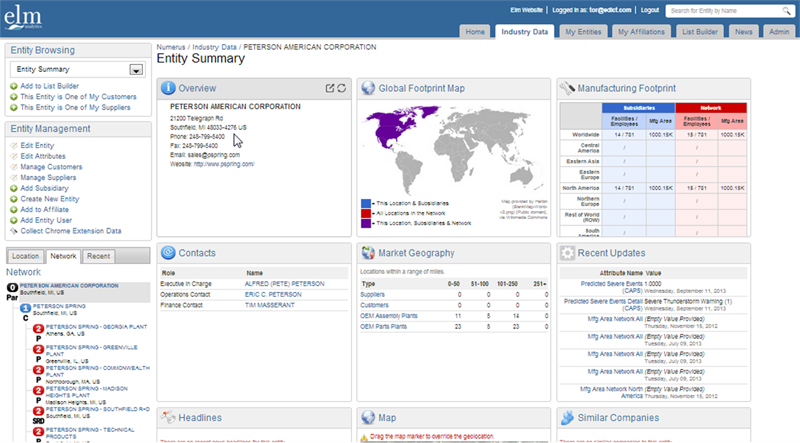
Task: Open contact Alfred (Pete) Peterson
Action: pyautogui.click(x=285, y=284)
